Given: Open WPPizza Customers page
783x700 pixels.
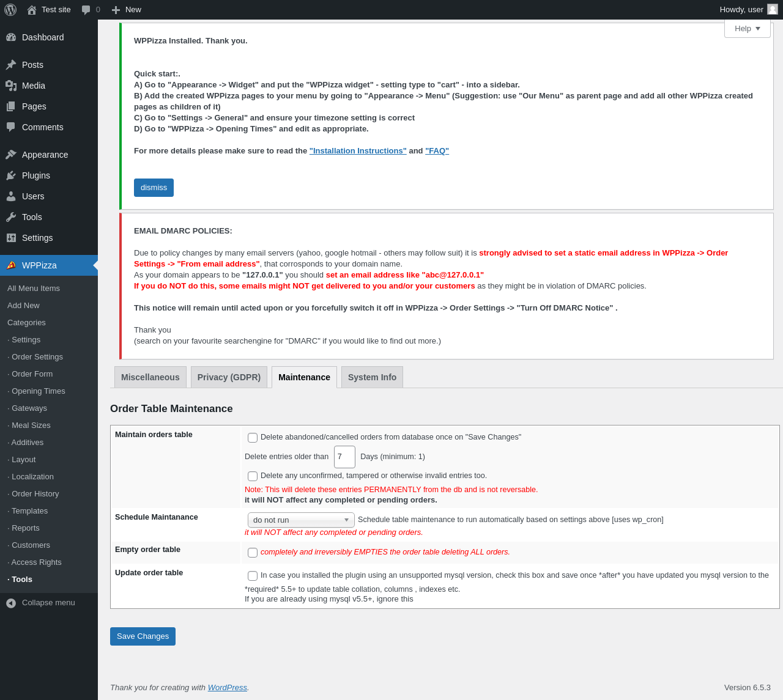Looking at the screenshot, I should click(x=29, y=545).
